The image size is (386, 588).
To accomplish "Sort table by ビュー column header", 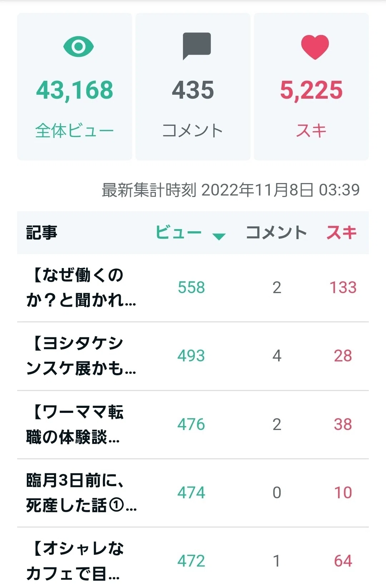I will tap(179, 232).
